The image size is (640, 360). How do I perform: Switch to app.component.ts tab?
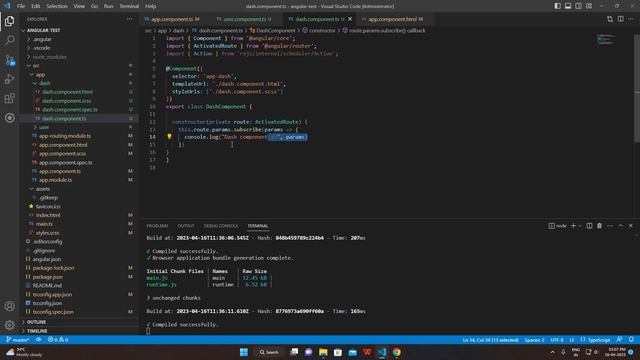point(175,19)
